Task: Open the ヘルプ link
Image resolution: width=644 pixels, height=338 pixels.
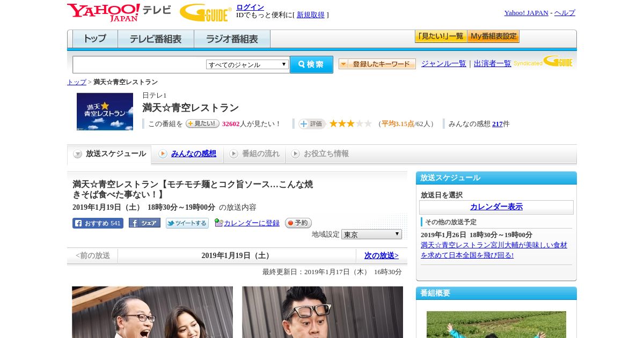Action: tap(565, 13)
